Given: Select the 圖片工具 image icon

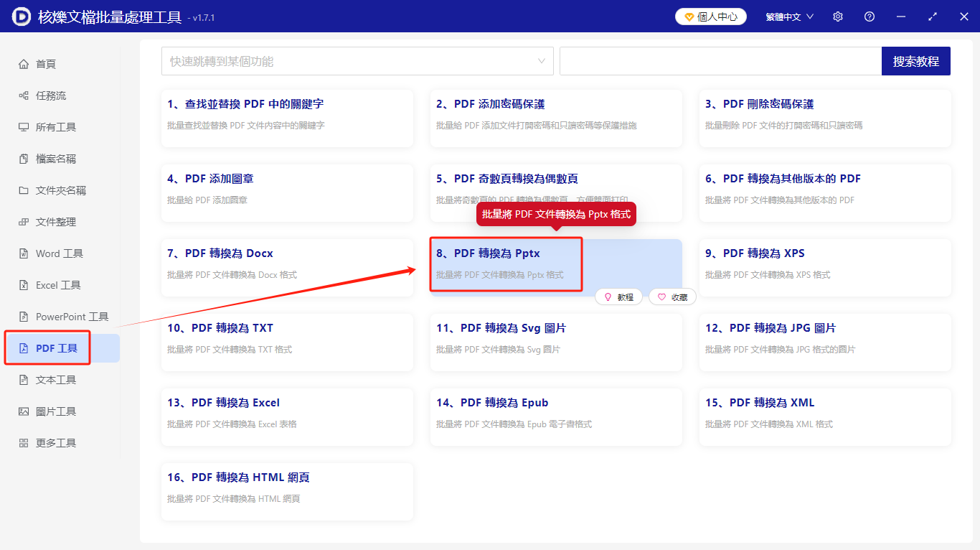Looking at the screenshot, I should coord(24,411).
